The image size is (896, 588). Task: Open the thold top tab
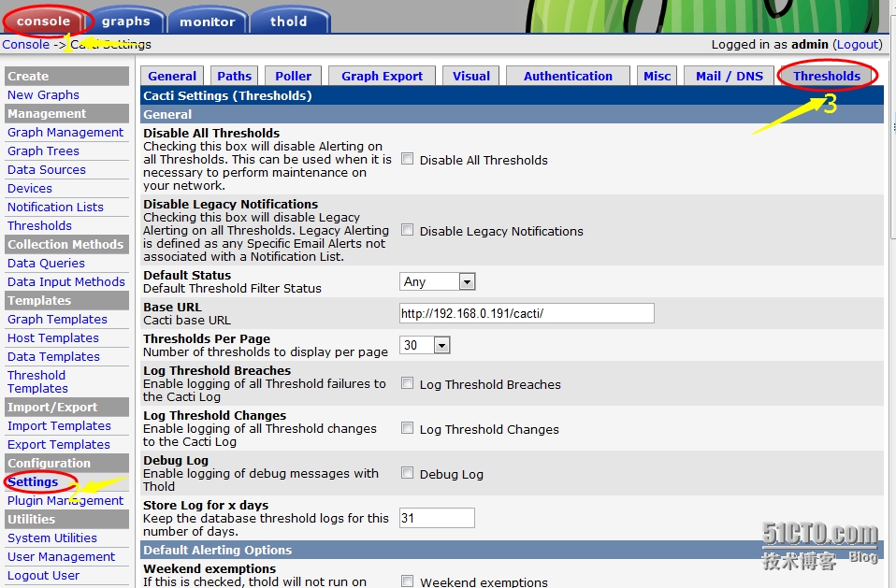tap(289, 22)
